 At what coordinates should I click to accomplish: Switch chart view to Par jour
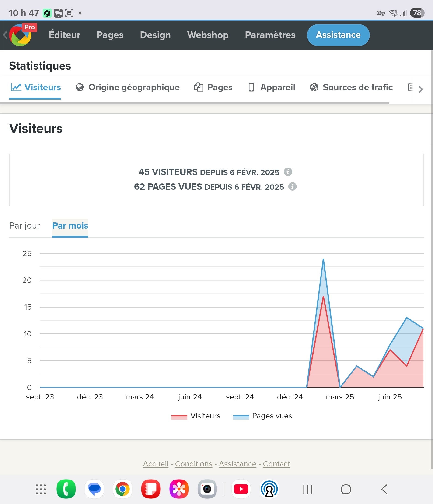pyautogui.click(x=24, y=226)
